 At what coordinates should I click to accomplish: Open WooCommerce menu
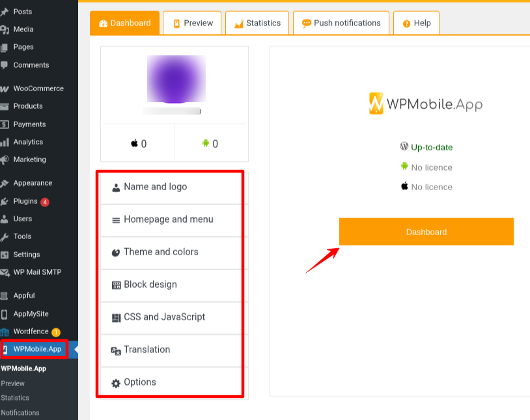38,89
